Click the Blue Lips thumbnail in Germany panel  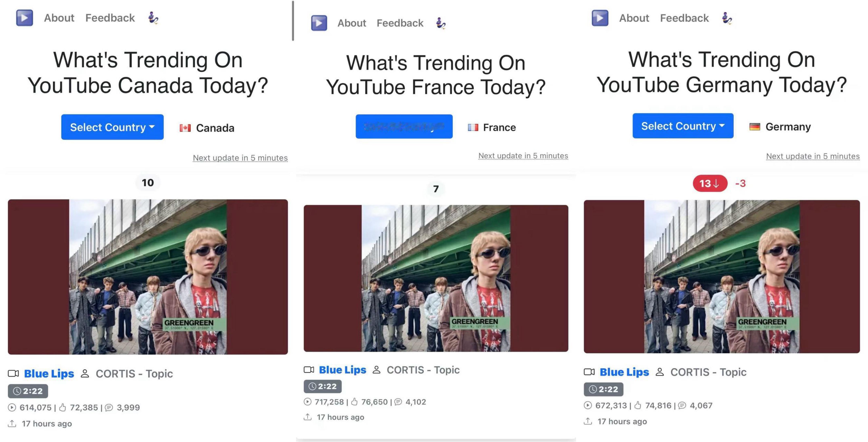point(722,276)
